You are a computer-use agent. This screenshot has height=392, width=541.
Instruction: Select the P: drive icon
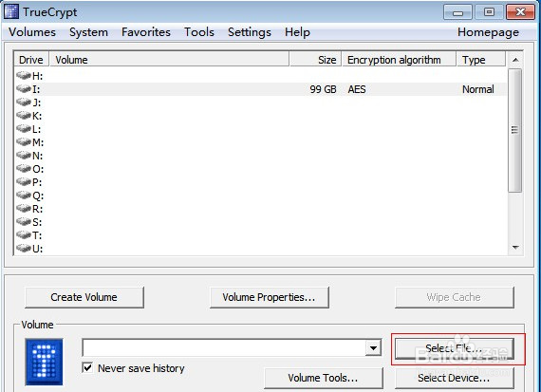point(24,182)
